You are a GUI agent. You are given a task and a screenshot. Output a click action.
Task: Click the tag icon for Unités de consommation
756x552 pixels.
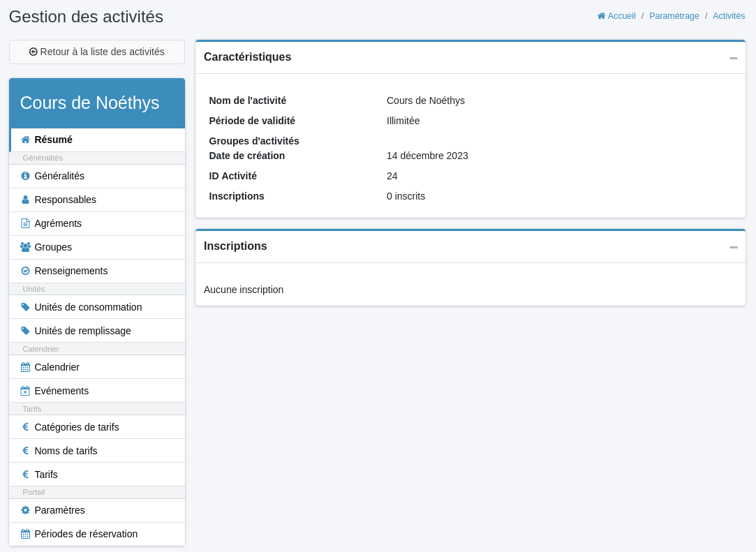pyautogui.click(x=25, y=307)
